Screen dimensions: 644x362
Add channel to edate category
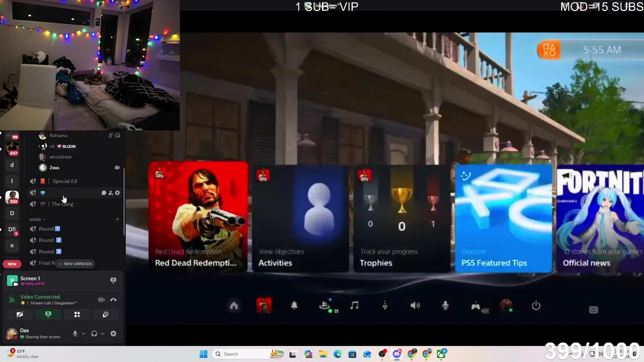[x=117, y=219]
